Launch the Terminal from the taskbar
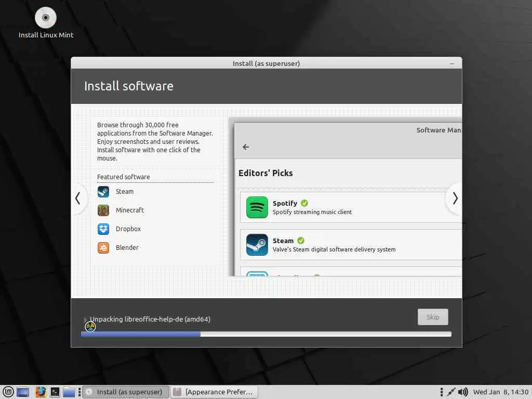532x399 pixels. point(55,392)
